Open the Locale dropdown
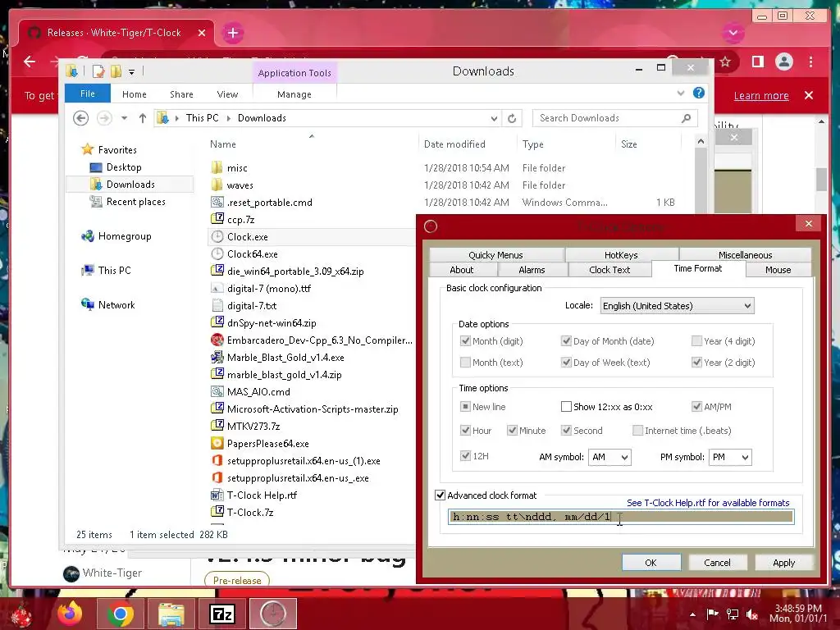 [x=677, y=306]
